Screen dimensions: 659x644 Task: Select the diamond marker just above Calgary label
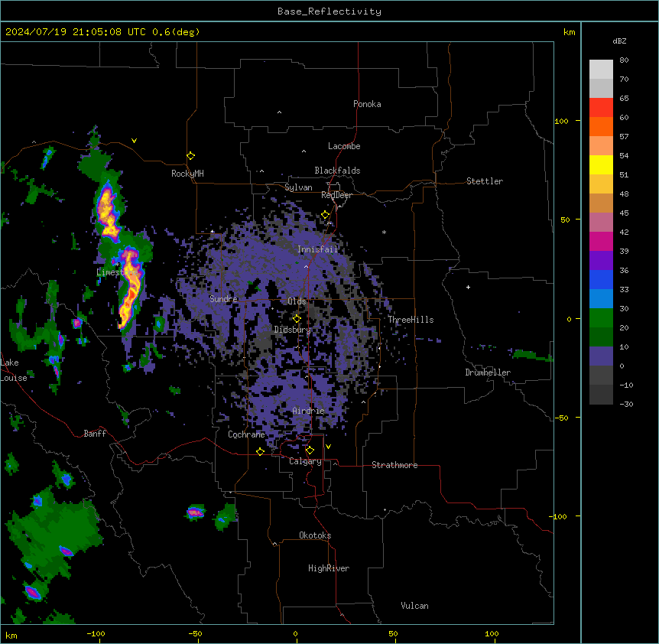[310, 450]
